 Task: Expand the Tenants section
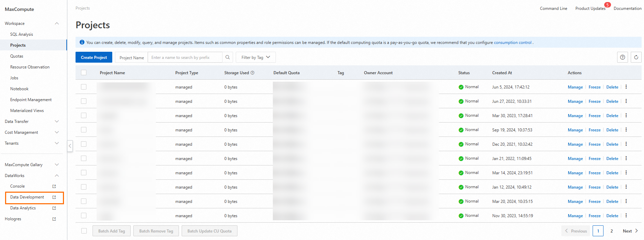57,143
